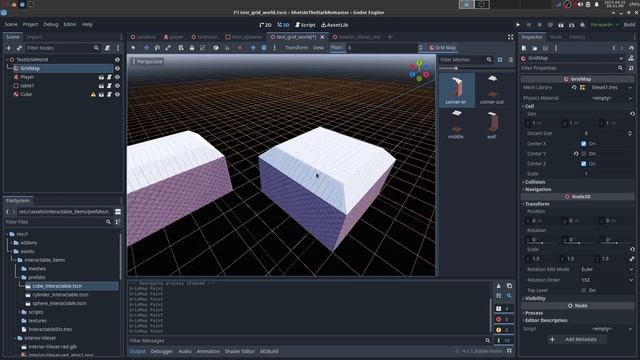640x360 pixels.
Task: Switch mesh palette to thumbnail grid view
Action: pyautogui.click(x=500, y=60)
